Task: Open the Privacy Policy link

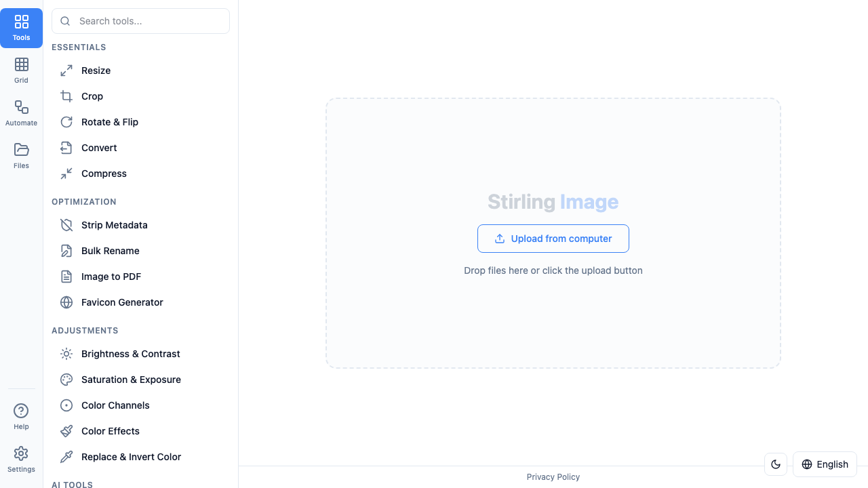Action: (x=553, y=477)
